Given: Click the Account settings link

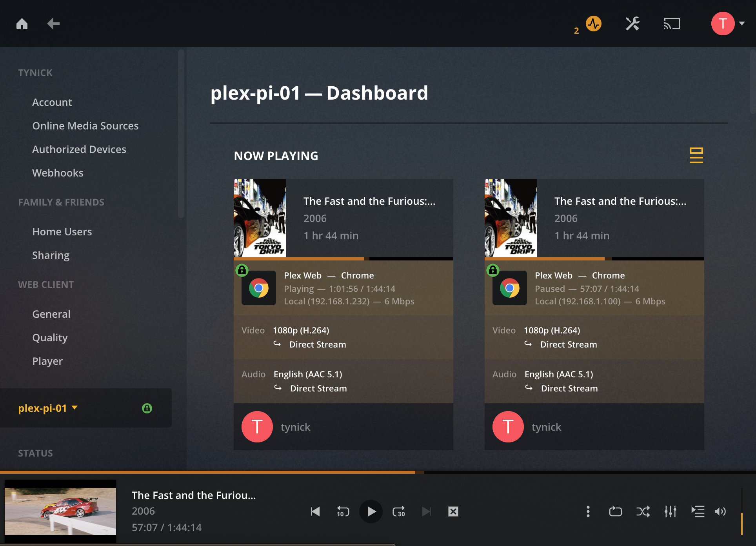Looking at the screenshot, I should (52, 102).
